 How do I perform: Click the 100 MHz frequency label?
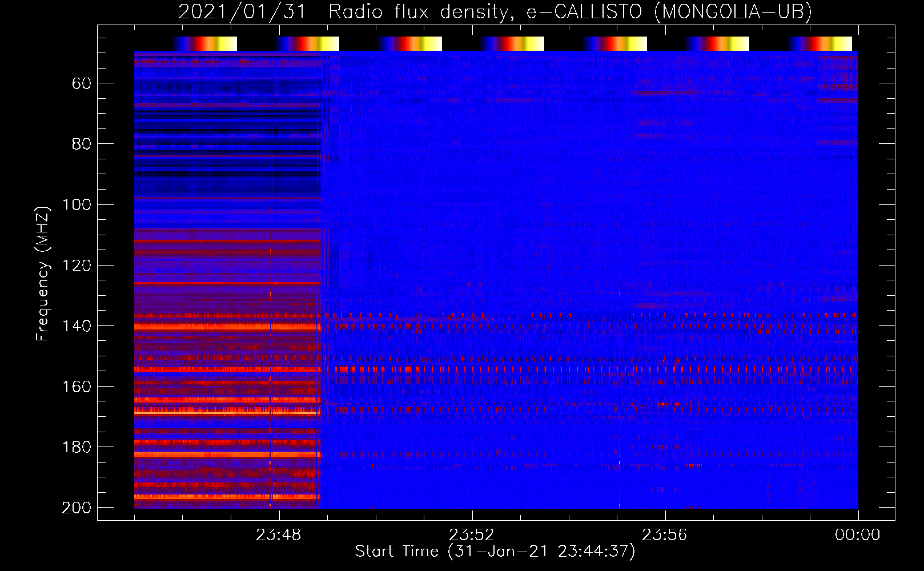(x=77, y=205)
